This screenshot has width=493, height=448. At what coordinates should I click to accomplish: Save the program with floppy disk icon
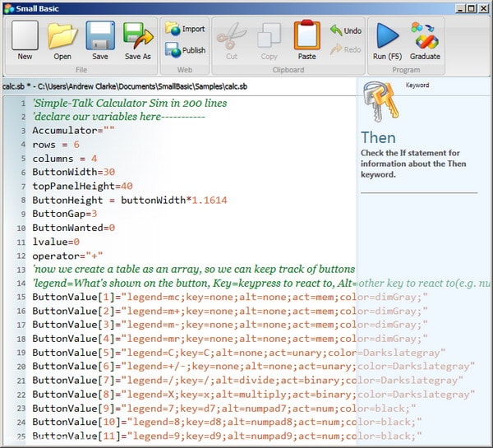100,40
